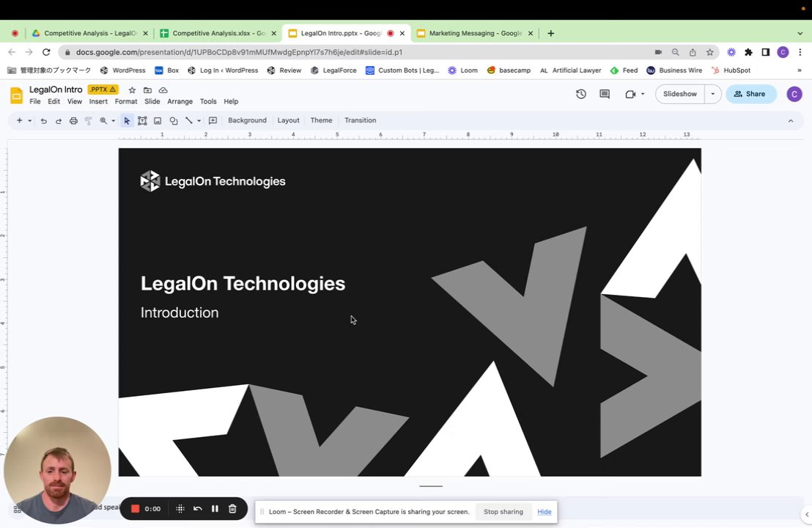
Task: Open the Edit menu
Action: click(53, 101)
